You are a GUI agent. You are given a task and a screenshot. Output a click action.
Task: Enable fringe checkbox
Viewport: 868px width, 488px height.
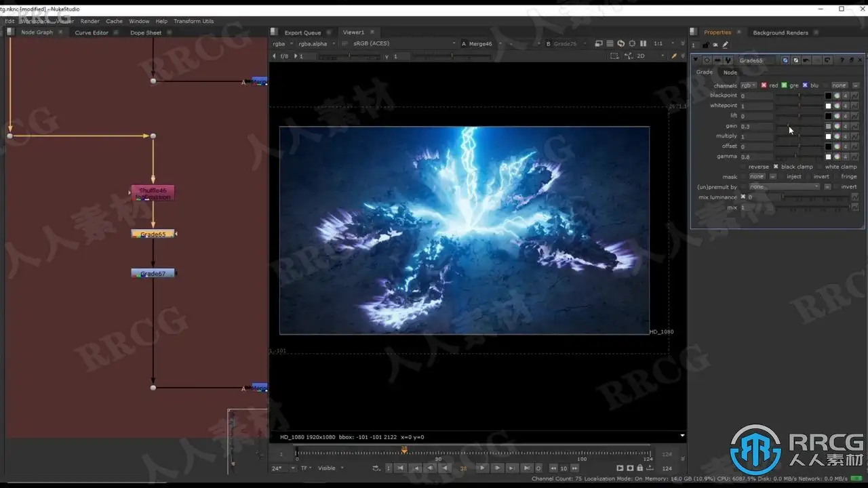tap(836, 177)
